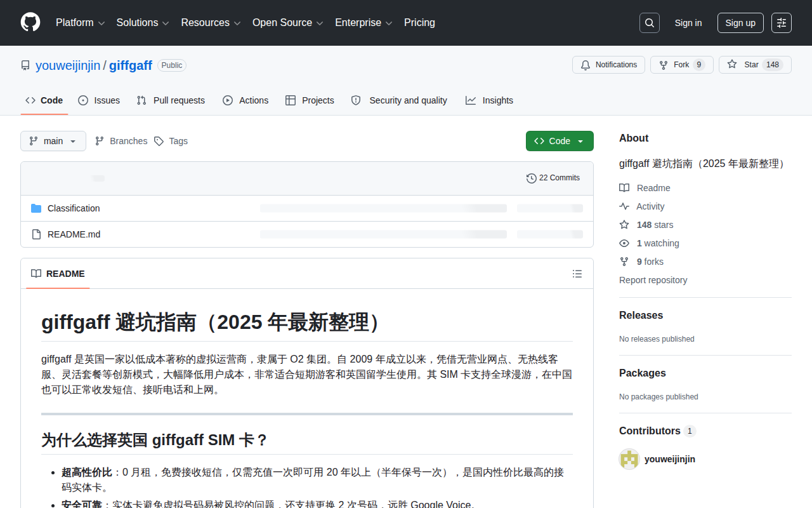
Task: Open the README.md file
Action: tap(74, 234)
